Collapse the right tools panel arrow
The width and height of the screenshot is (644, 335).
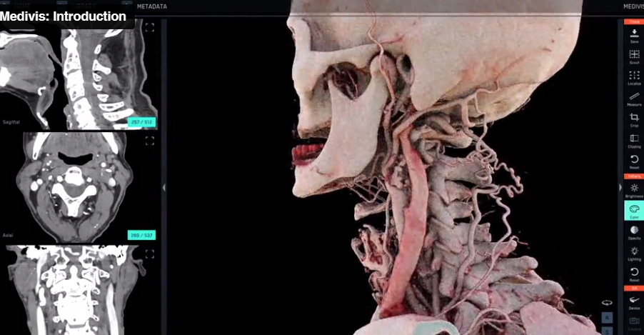tap(620, 188)
